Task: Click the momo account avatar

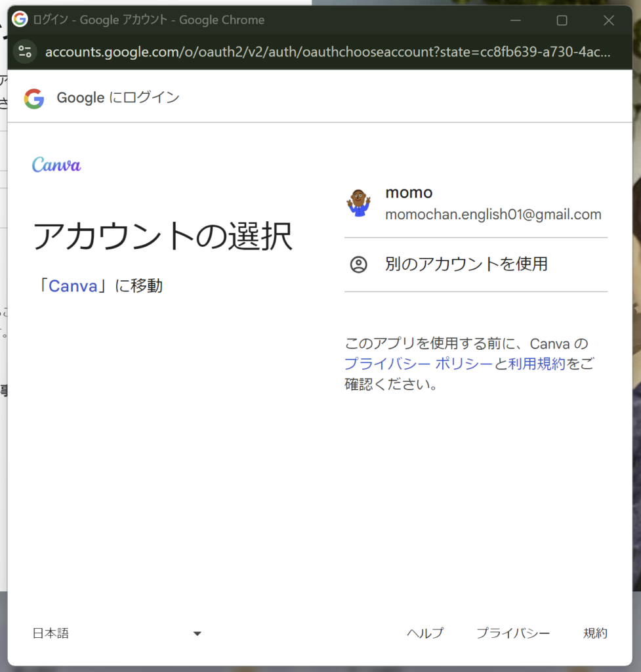Action: (358, 203)
